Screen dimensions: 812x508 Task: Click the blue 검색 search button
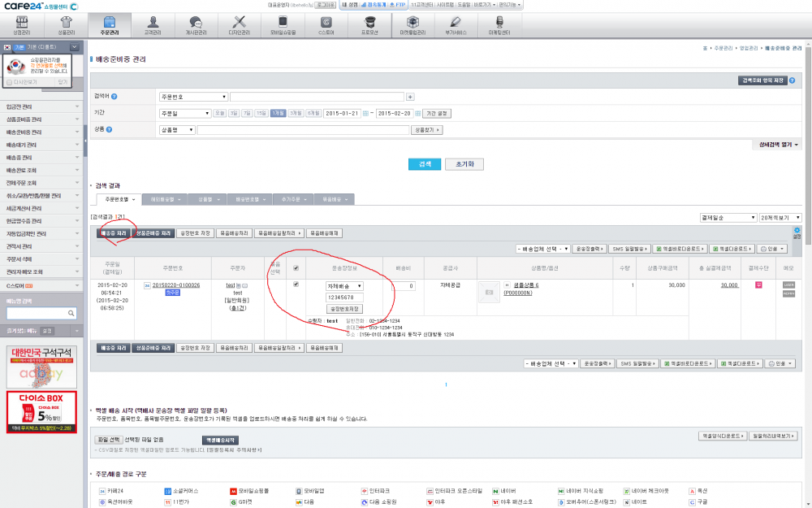(424, 164)
